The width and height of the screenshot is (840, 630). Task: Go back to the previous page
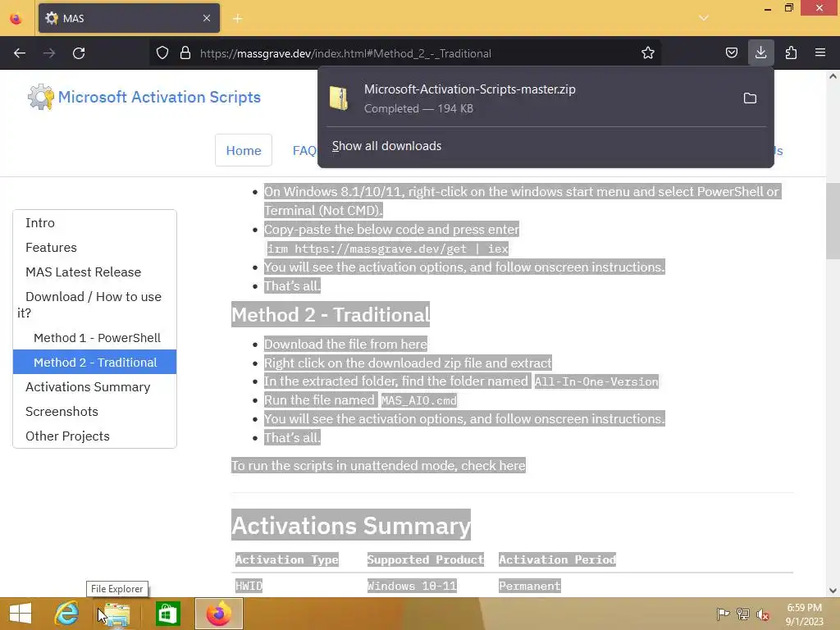20,53
